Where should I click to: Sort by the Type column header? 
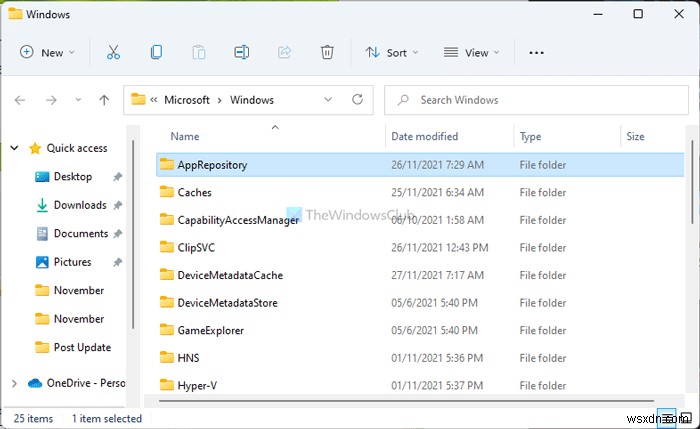click(530, 136)
